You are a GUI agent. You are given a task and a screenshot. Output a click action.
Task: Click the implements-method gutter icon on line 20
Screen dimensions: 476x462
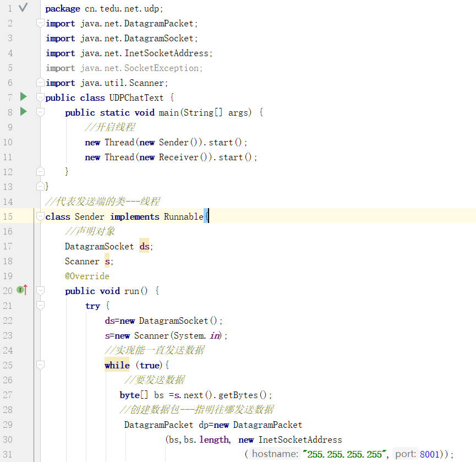22,290
